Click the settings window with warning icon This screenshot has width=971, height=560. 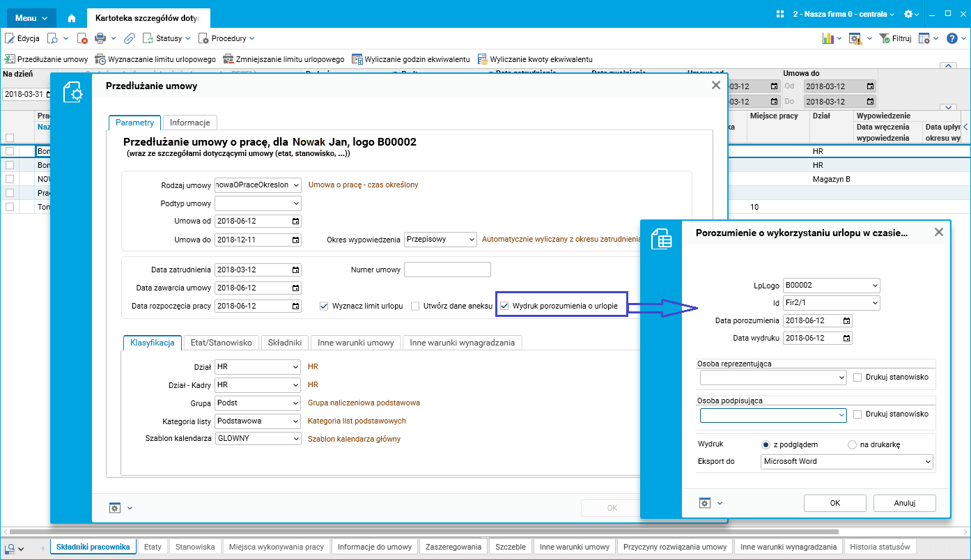[x=855, y=38]
